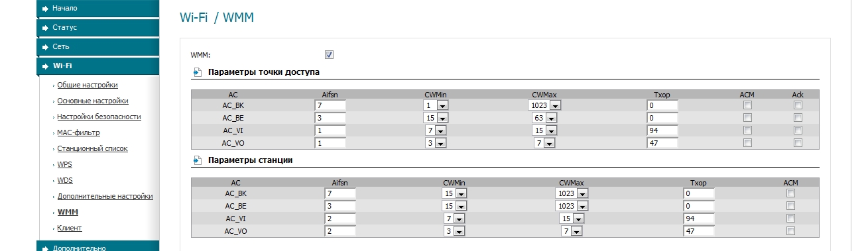Uncheck the WMM checkbox

(329, 55)
